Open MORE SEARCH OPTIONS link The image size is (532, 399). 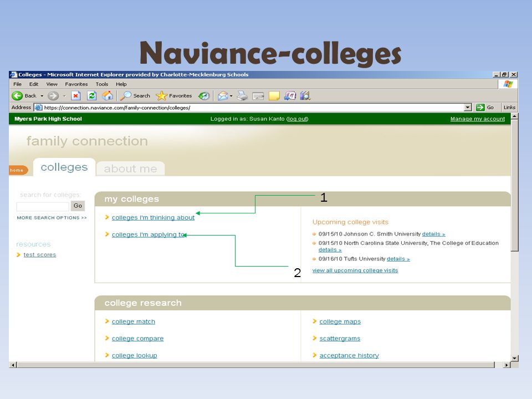point(52,218)
